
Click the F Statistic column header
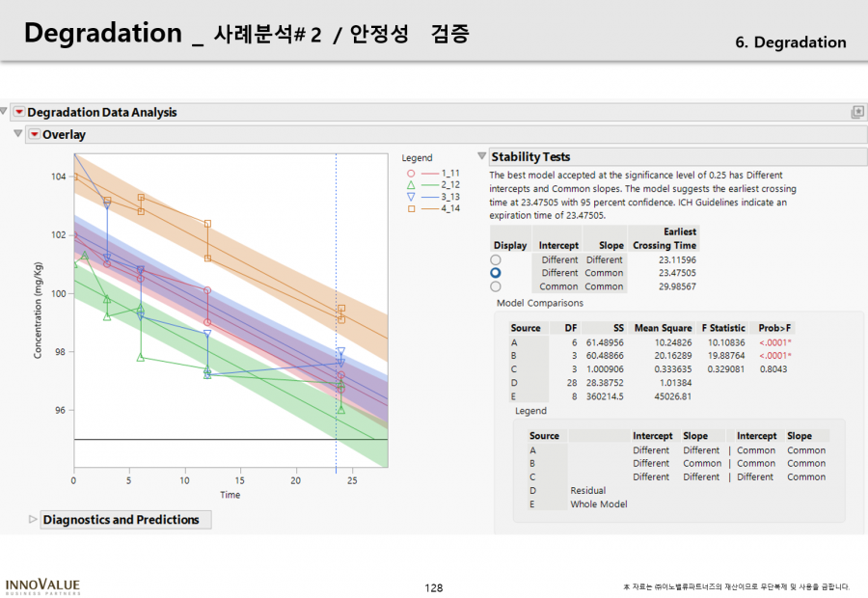point(723,328)
